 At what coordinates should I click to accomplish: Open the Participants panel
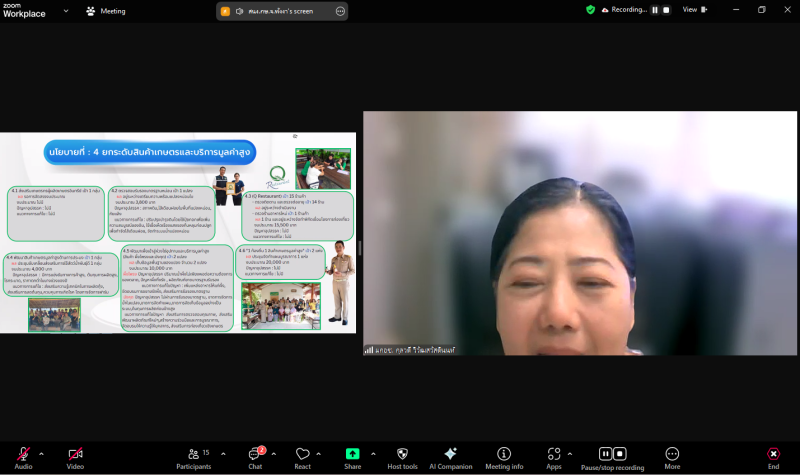193,454
